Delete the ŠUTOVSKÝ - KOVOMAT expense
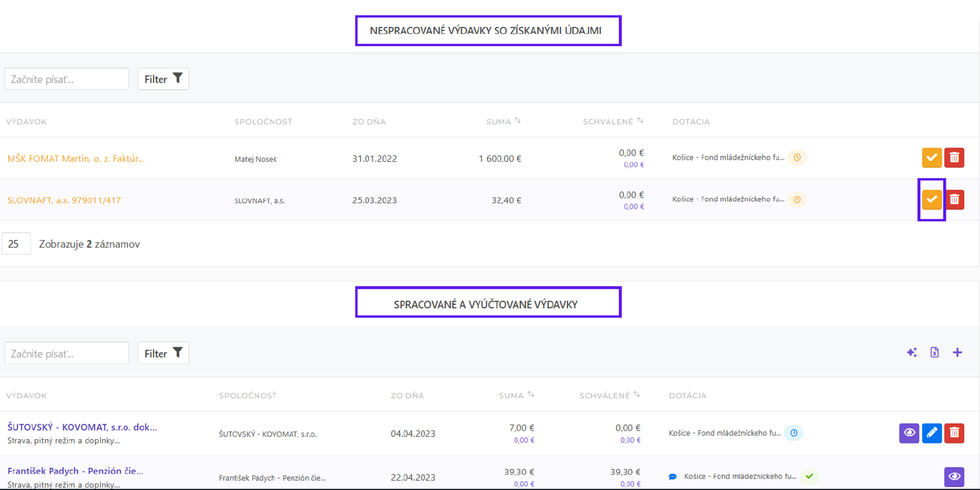 (x=954, y=433)
